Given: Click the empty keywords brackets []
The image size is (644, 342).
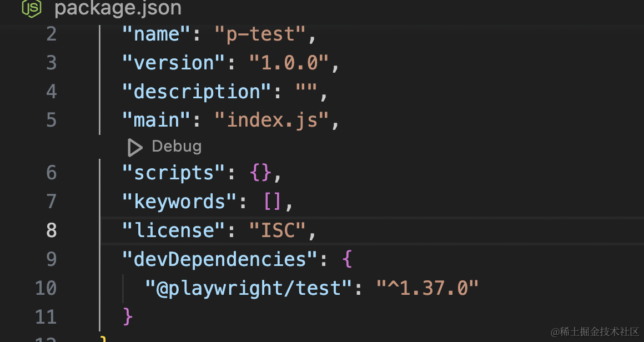Looking at the screenshot, I should tap(272, 202).
